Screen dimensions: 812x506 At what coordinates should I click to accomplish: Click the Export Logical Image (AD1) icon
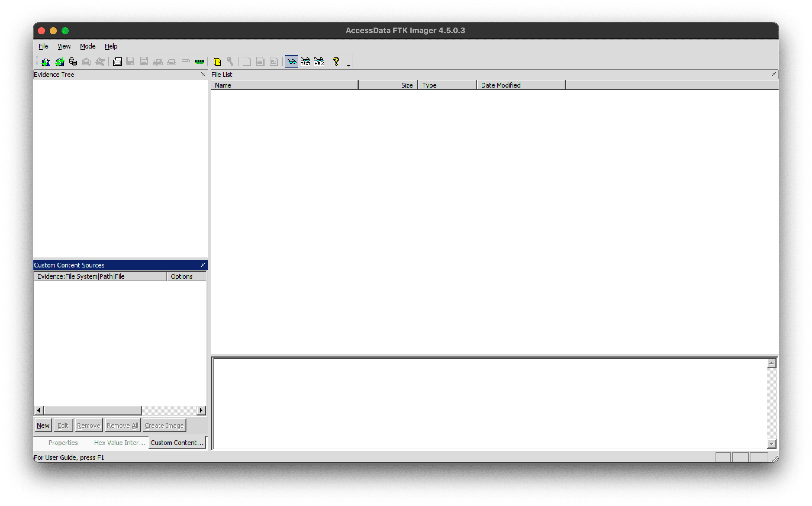pyautogui.click(x=144, y=62)
